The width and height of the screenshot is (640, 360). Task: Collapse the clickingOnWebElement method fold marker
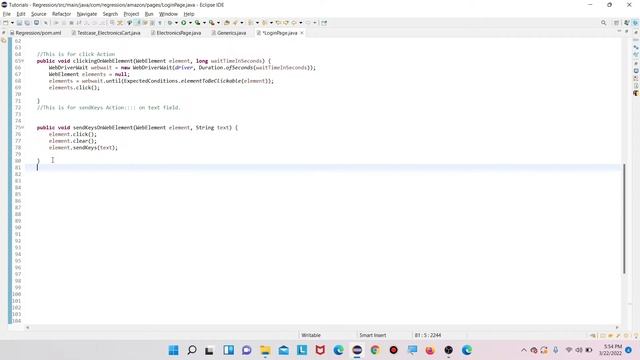(23, 61)
